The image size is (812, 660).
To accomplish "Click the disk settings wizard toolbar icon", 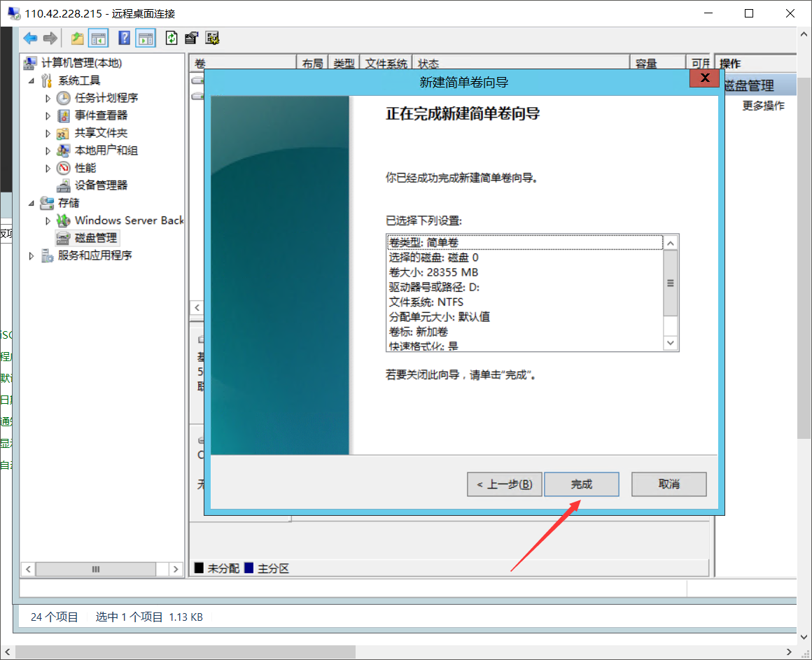I will point(213,38).
